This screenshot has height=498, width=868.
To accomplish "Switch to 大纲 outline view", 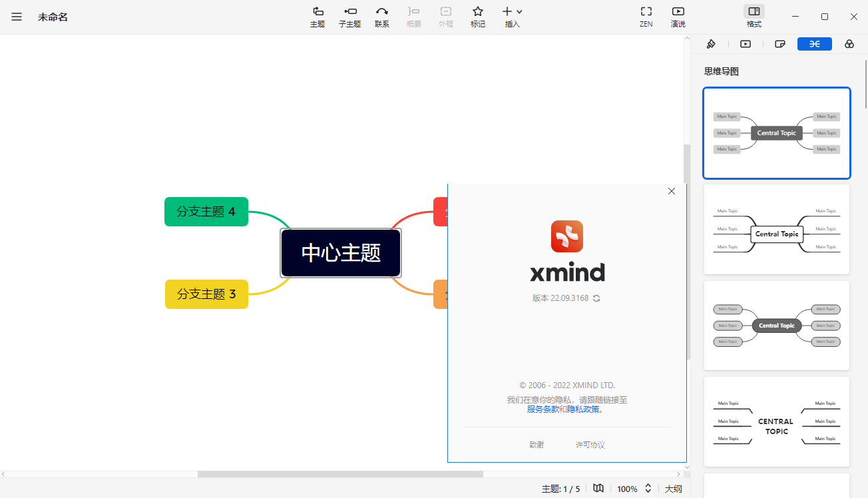I will point(674,489).
